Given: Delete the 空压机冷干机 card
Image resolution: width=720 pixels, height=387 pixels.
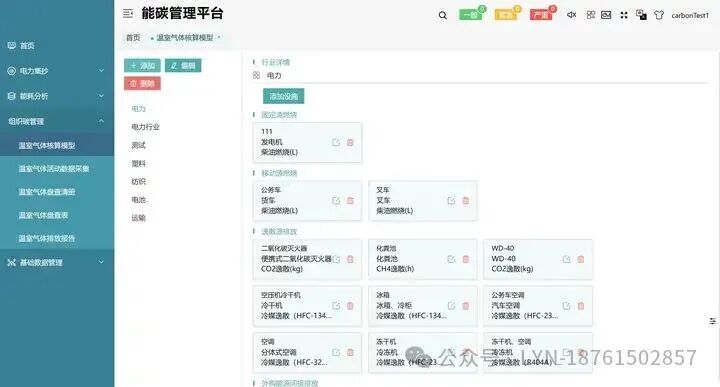Looking at the screenshot, I should (x=350, y=306).
